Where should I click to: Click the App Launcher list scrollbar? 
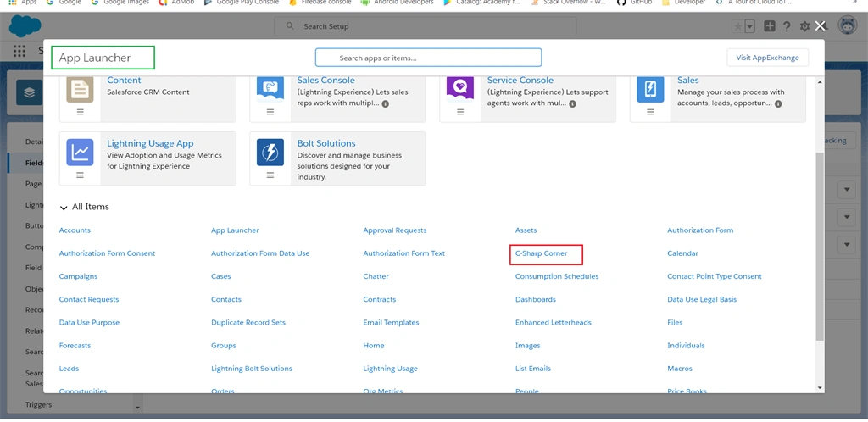(x=820, y=246)
